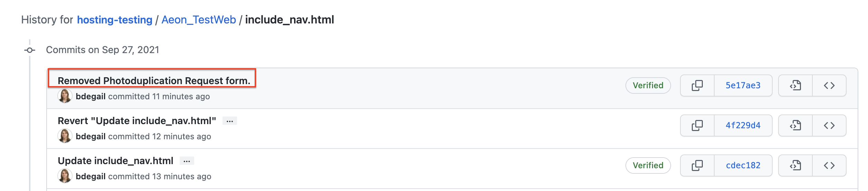Browse repository at commit 5e17ae3
The width and height of the screenshot is (868, 191).
829,86
